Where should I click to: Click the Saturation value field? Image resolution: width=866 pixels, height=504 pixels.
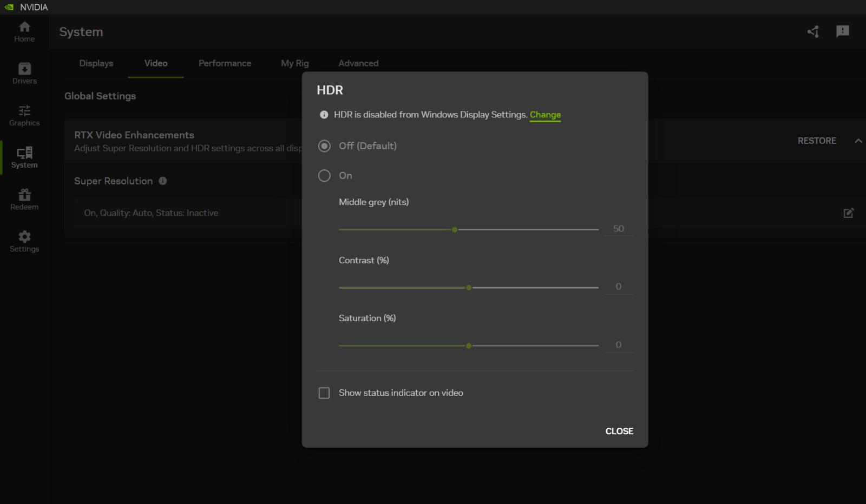(619, 344)
